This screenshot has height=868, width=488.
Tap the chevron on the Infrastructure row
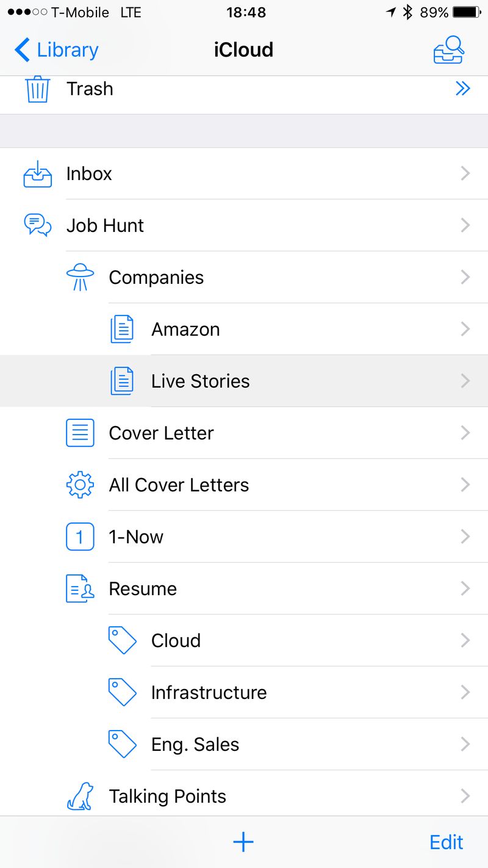click(x=465, y=693)
